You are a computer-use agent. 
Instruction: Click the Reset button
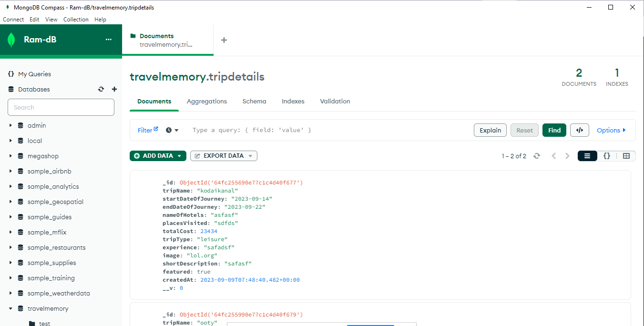[x=525, y=130]
